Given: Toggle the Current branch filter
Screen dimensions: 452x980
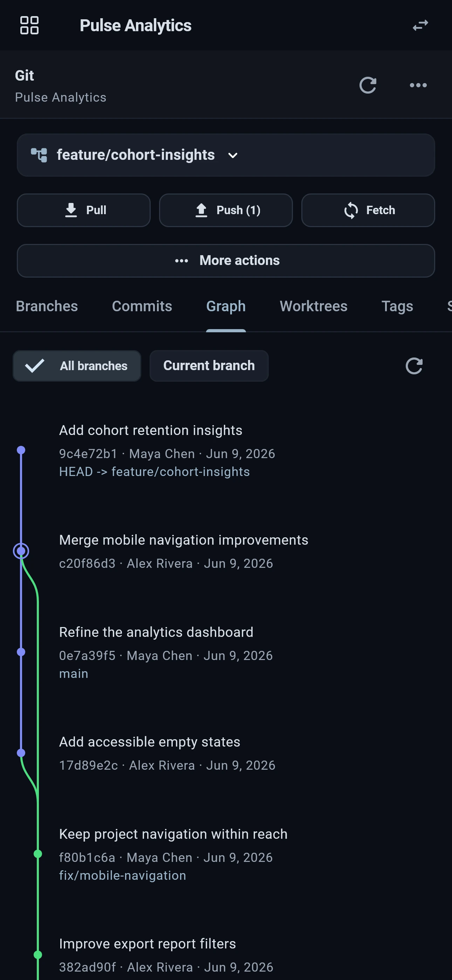Looking at the screenshot, I should [209, 366].
